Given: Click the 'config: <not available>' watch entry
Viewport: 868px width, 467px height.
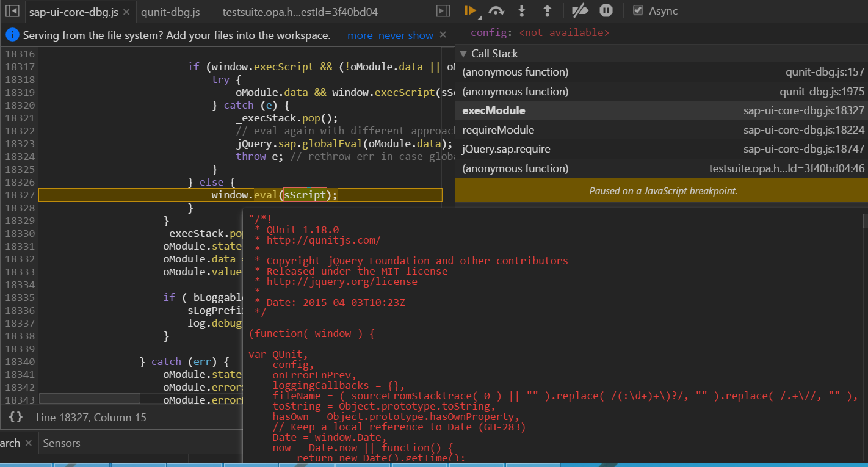Looking at the screenshot, I should tap(540, 32).
